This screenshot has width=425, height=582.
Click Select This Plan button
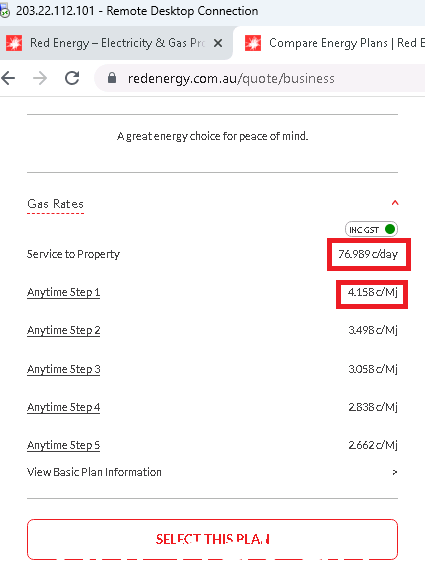pyautogui.click(x=212, y=539)
